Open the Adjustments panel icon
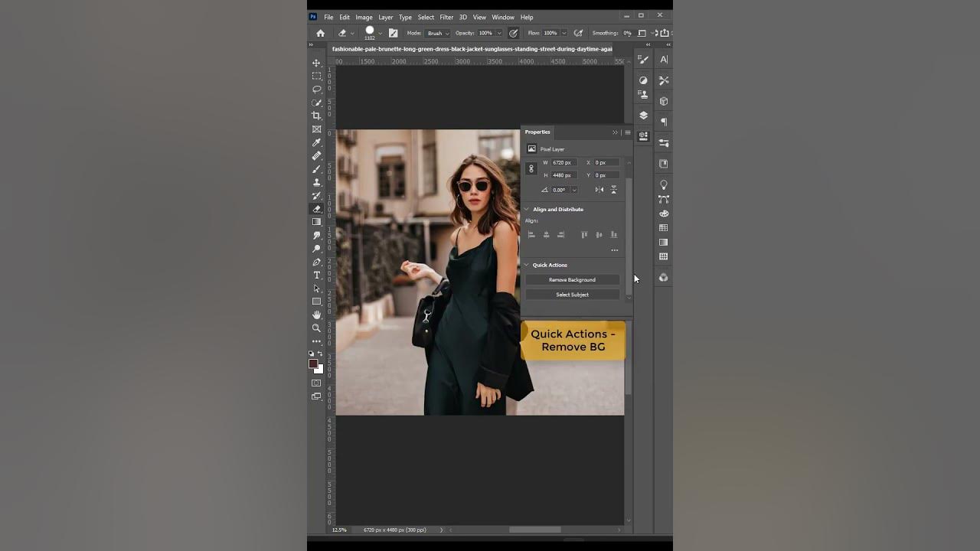Image resolution: width=980 pixels, height=551 pixels. 643,80
